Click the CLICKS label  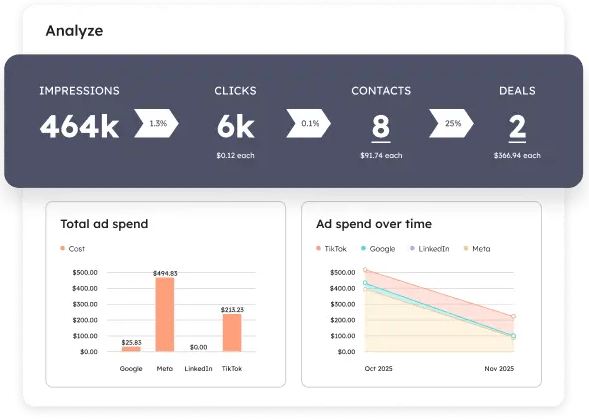coord(236,91)
